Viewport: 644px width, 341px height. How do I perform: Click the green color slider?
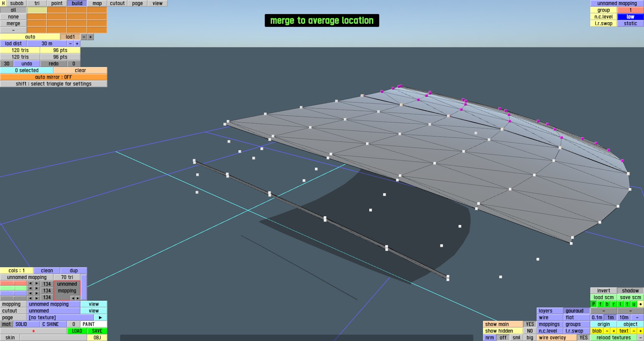click(x=13, y=288)
